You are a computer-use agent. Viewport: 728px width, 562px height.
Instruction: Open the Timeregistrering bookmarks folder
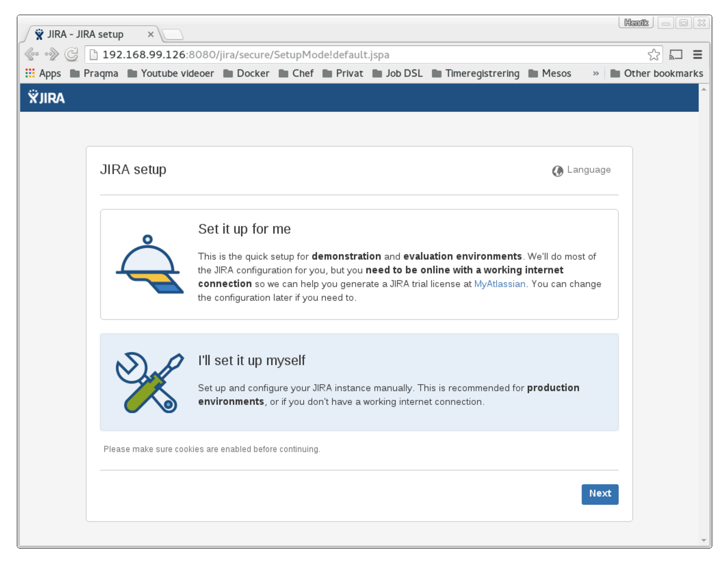(475, 74)
